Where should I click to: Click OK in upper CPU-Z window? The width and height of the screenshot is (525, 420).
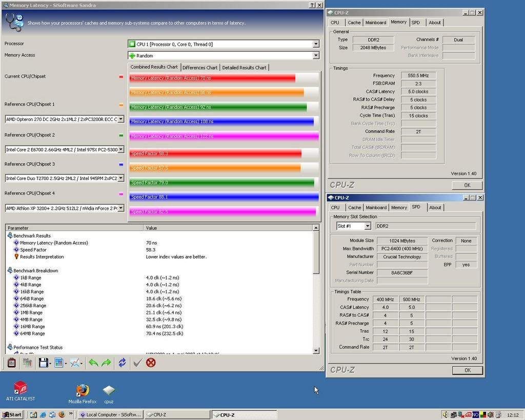[467, 185]
